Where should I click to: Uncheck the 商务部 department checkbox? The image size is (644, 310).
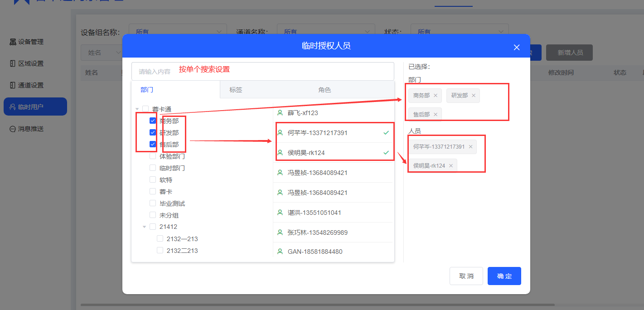click(x=153, y=121)
